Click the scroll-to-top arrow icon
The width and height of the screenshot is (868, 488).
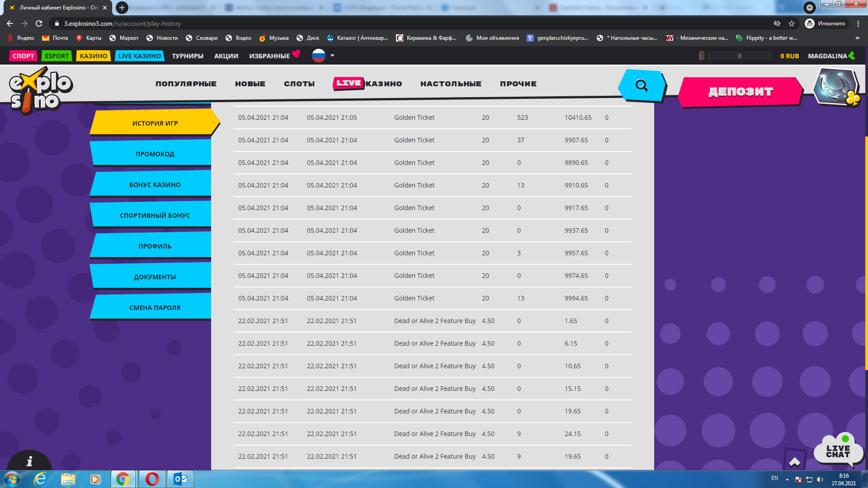pos(795,462)
